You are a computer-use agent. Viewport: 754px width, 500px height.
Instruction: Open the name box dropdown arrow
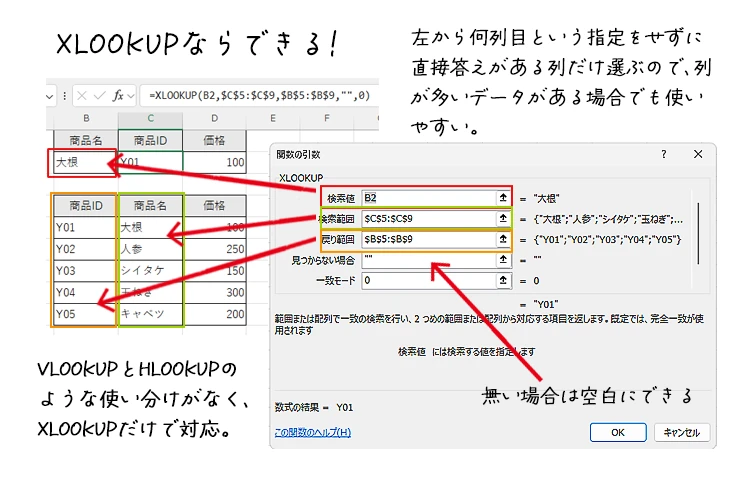point(50,96)
